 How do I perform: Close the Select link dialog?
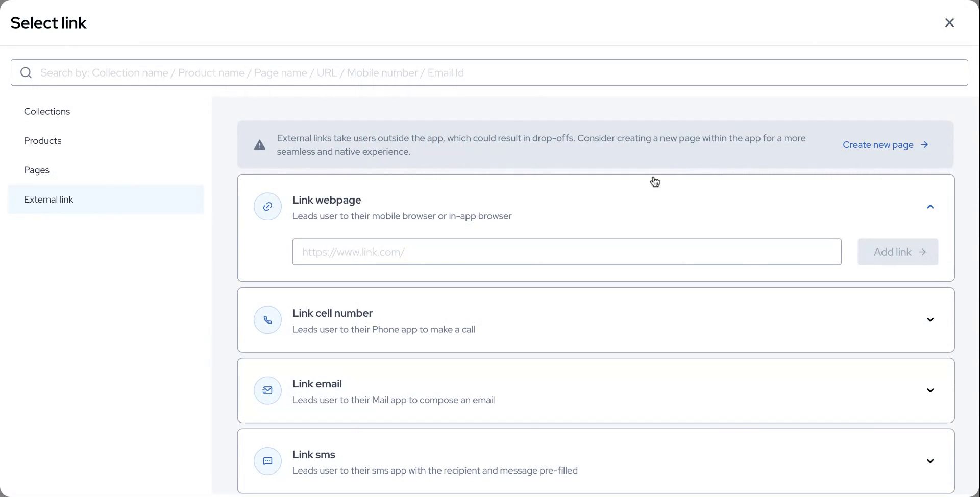click(x=949, y=23)
